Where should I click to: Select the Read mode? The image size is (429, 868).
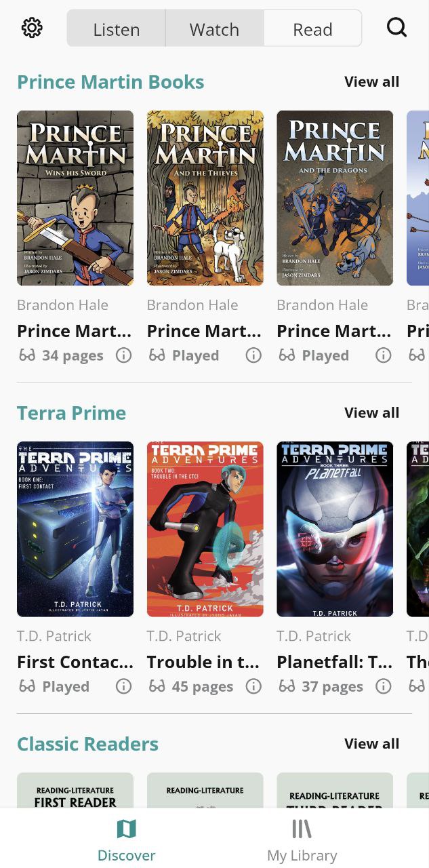point(312,29)
